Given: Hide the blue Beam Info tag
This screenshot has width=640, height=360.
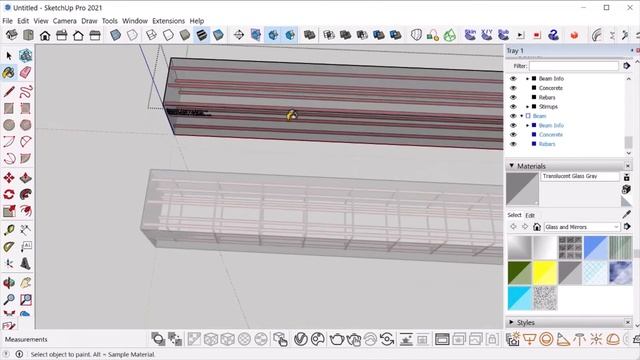Looking at the screenshot, I should (513, 125).
